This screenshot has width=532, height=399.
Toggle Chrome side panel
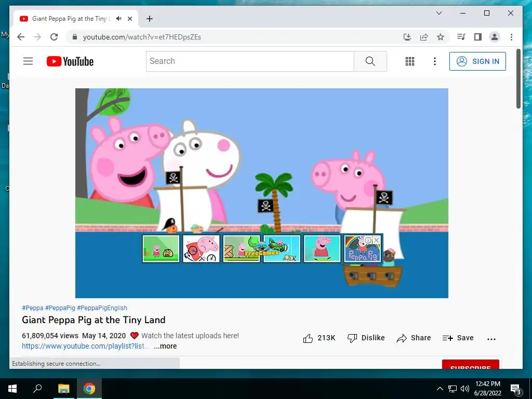tap(478, 37)
